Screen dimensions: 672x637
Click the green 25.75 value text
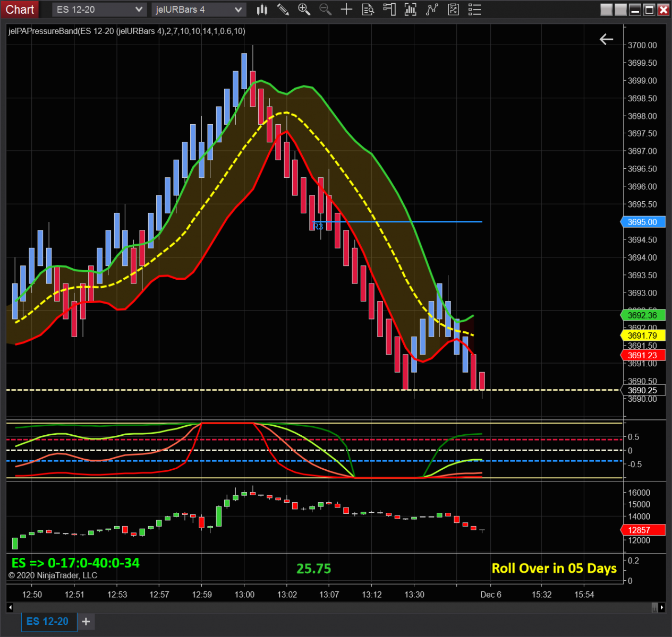pos(313,569)
